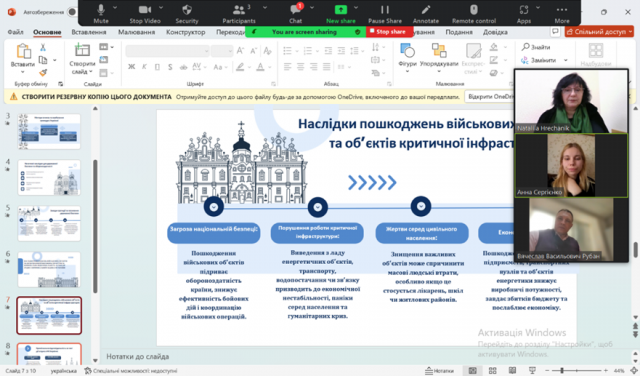Open the Вставлення ribbon tab
This screenshot has width=640, height=376.
point(89,32)
